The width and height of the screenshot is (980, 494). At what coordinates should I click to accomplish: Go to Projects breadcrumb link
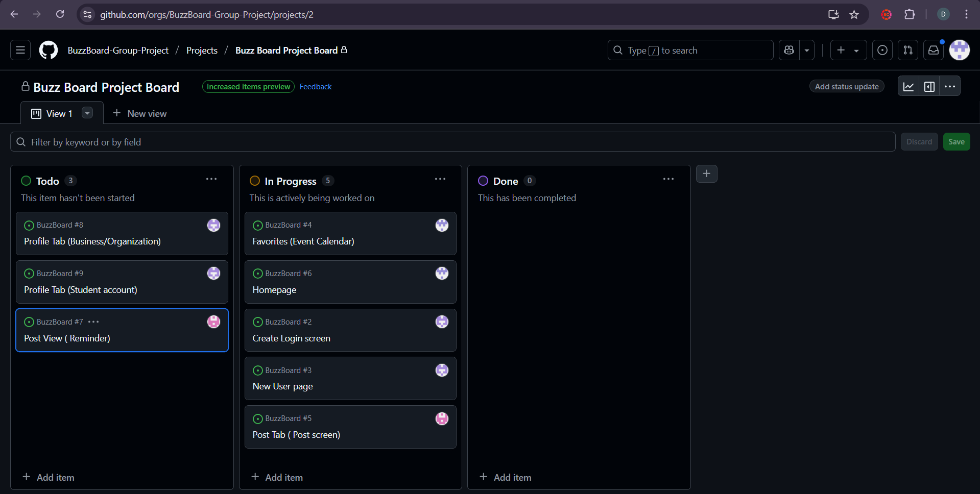click(x=202, y=50)
